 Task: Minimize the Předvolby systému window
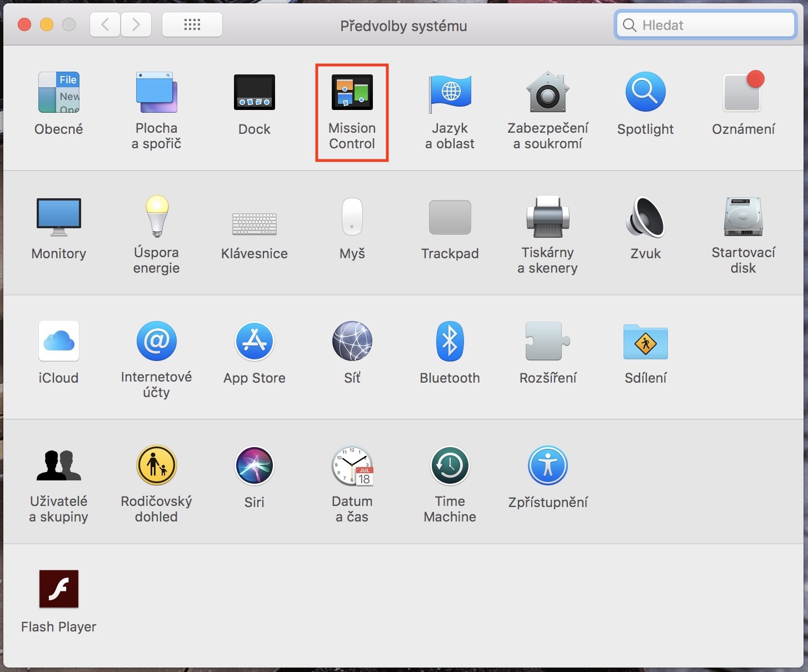coord(47,25)
